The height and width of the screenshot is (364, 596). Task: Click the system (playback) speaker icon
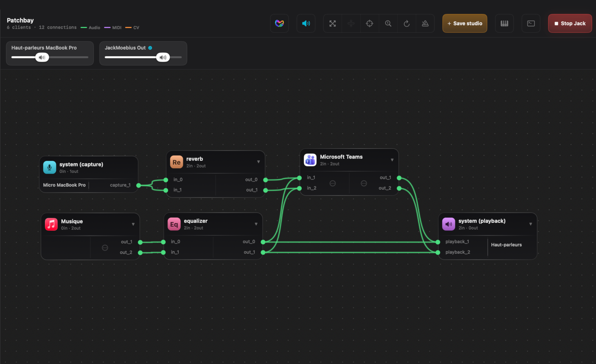[448, 224]
